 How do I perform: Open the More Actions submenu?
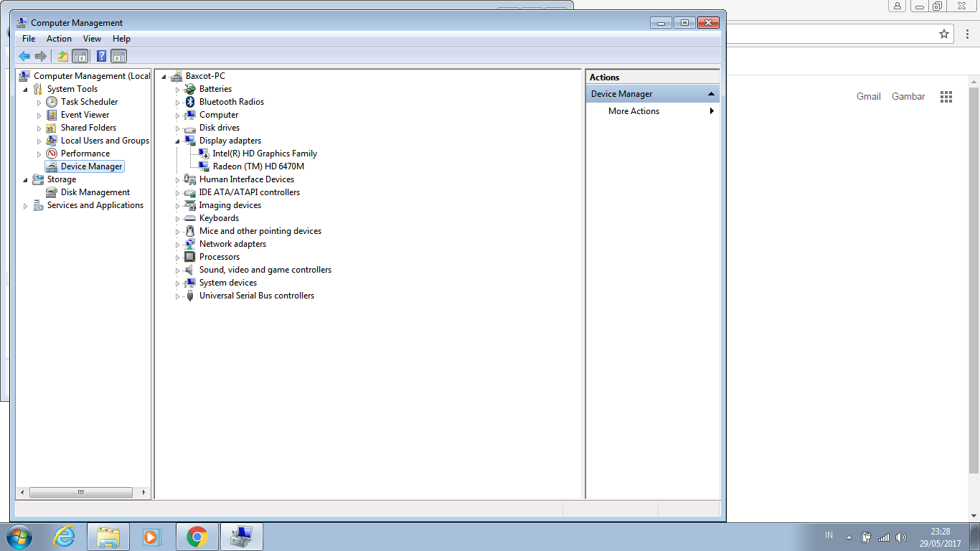653,111
